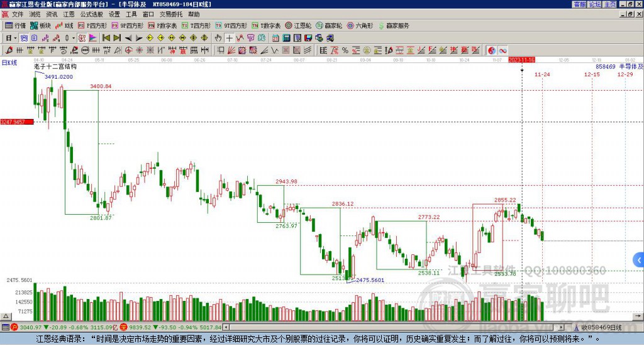Click the black right arrow icon

pyautogui.click(x=139, y=38)
